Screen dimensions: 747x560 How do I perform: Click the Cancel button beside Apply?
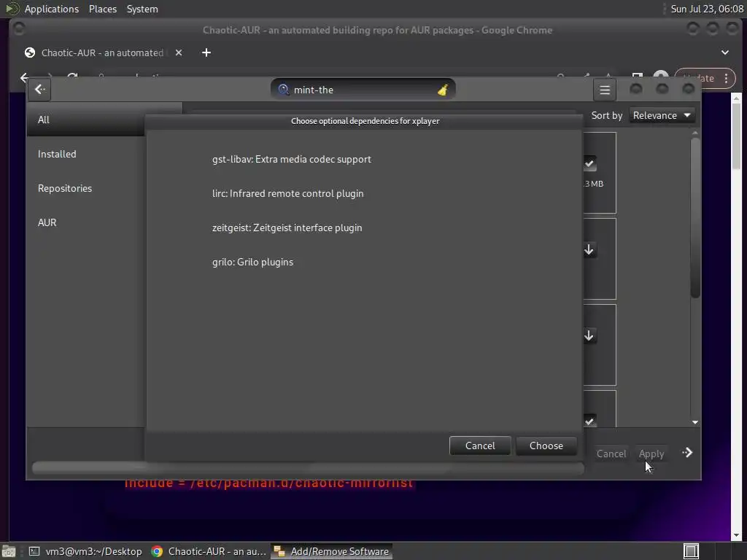[x=611, y=454]
